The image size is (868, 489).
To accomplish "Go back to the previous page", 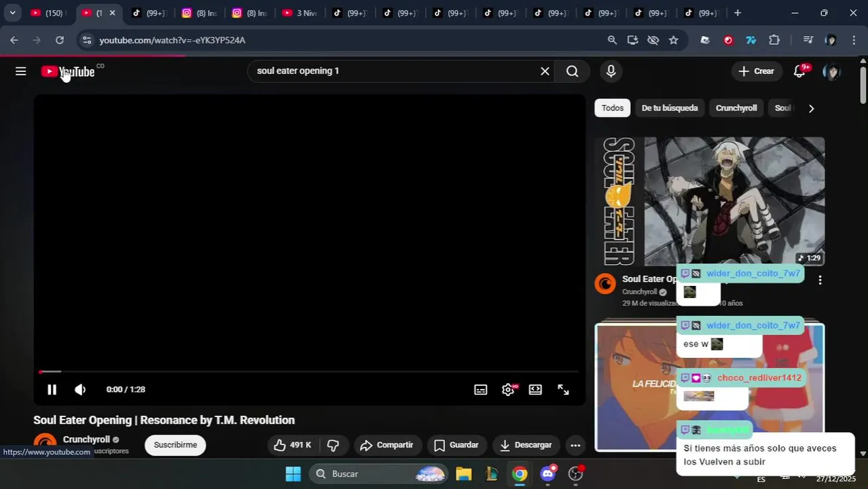I will pyautogui.click(x=14, y=40).
